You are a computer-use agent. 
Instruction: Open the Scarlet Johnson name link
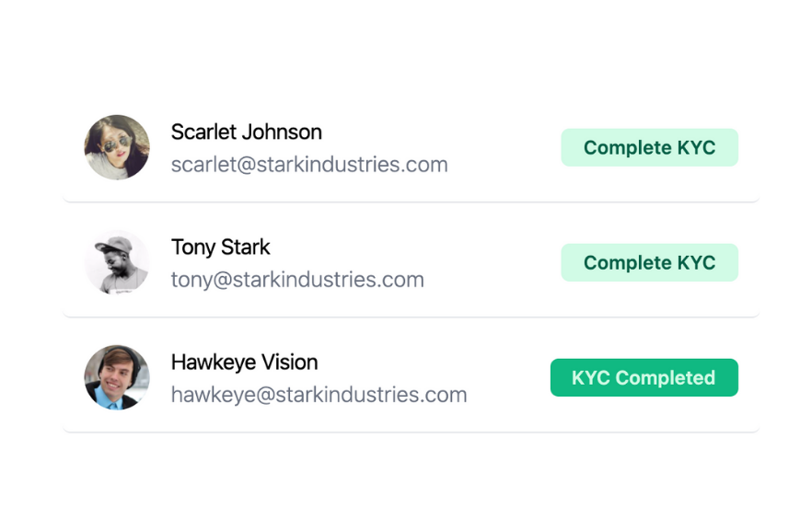(246, 132)
